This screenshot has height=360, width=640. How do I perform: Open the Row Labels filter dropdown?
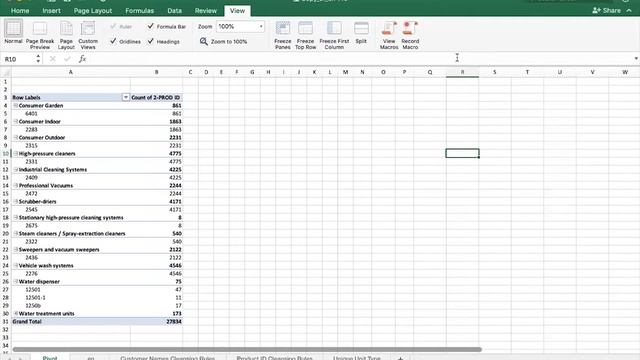pos(126,98)
